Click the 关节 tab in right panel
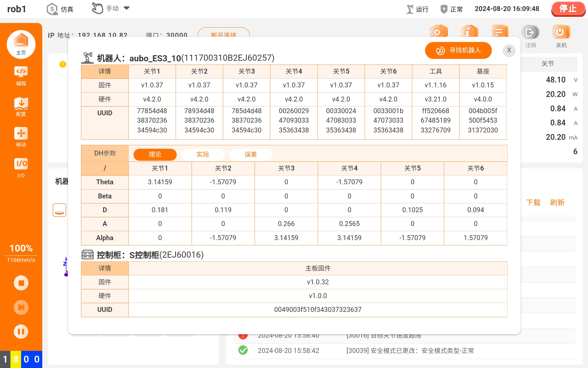 pyautogui.click(x=548, y=64)
